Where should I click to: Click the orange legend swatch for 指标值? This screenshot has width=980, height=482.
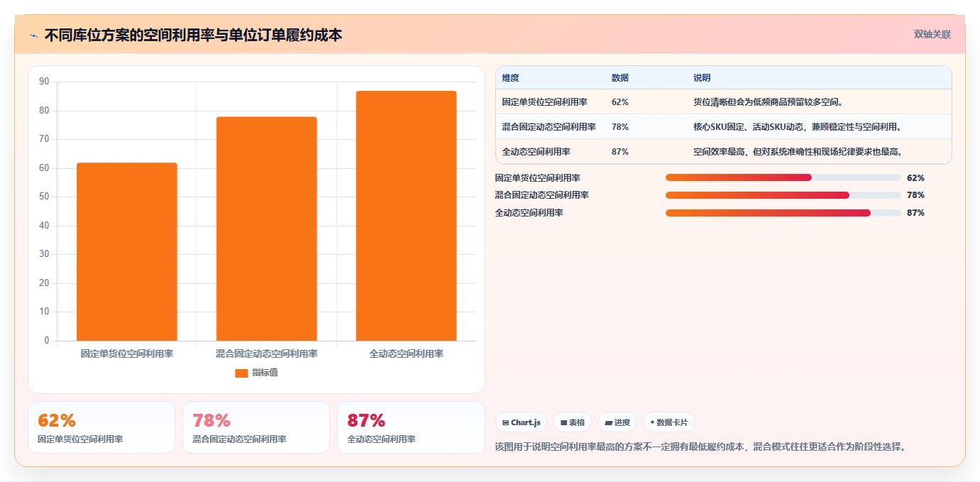(241, 373)
